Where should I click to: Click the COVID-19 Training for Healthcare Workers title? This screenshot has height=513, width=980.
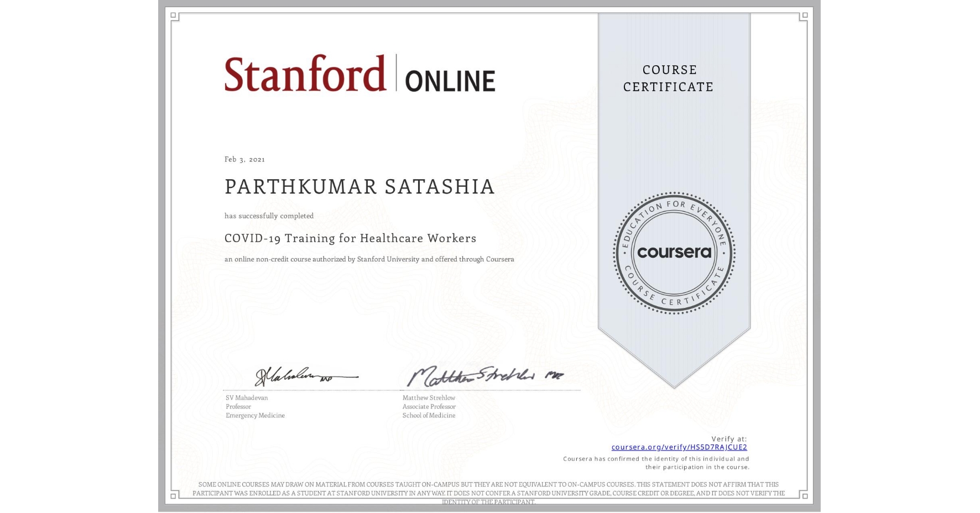point(350,238)
